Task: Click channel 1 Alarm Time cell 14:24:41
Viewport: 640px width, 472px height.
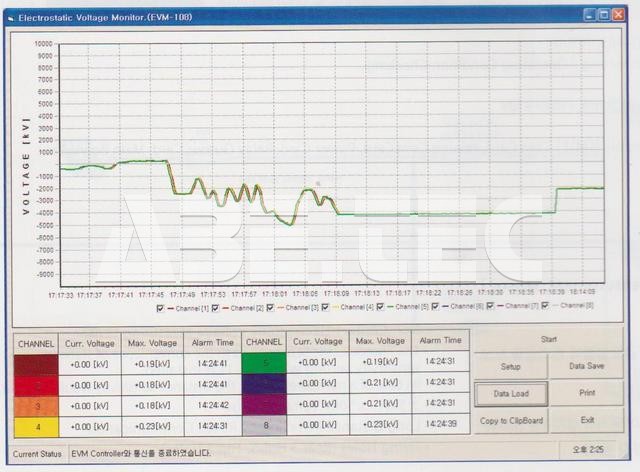Action: tap(211, 364)
